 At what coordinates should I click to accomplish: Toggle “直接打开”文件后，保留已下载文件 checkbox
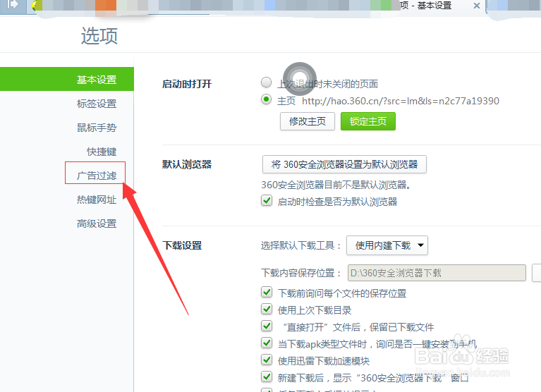[x=267, y=326]
